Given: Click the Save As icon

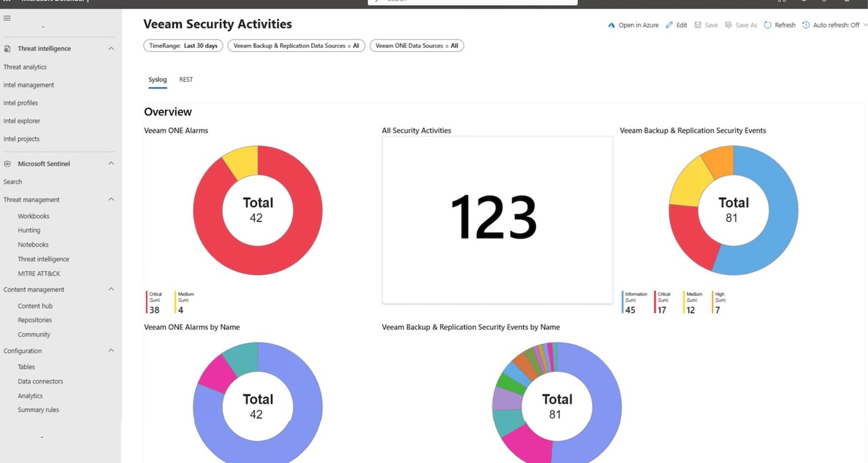Looking at the screenshot, I should [729, 25].
